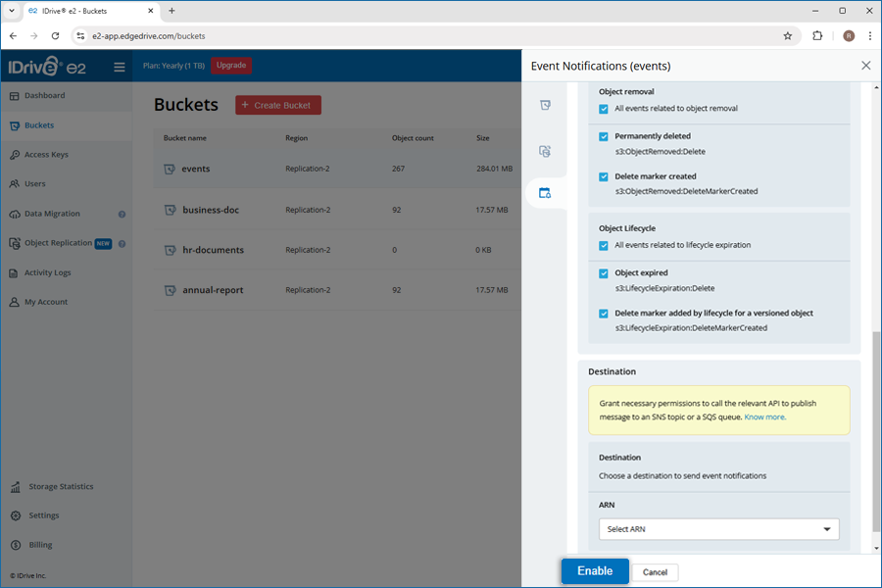The image size is (882, 588).
Task: Click the Storage Statistics chart icon
Action: (x=15, y=487)
